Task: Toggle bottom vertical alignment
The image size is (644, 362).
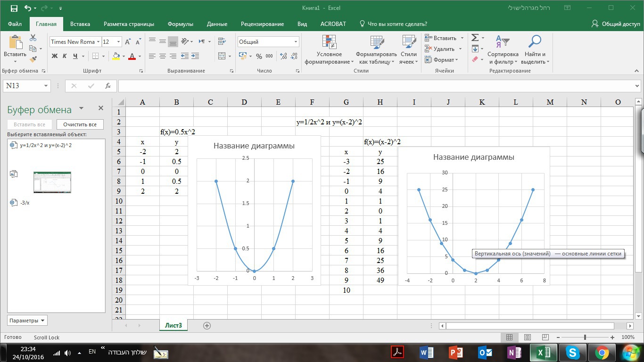Action: (x=173, y=41)
